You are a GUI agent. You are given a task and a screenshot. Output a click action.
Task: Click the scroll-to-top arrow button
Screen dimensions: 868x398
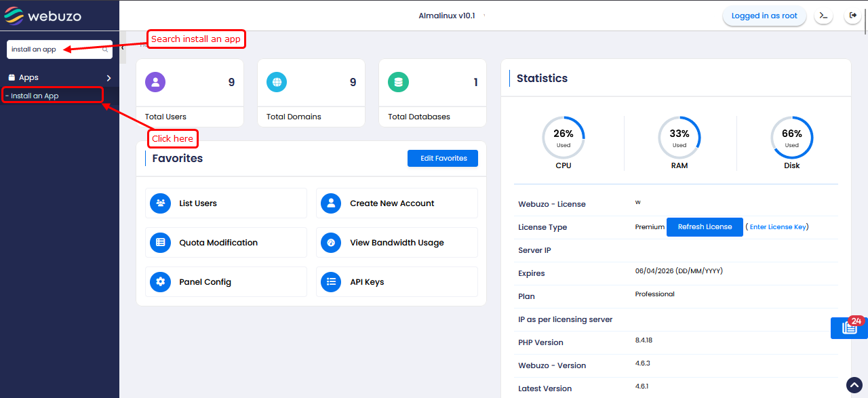coord(854,385)
